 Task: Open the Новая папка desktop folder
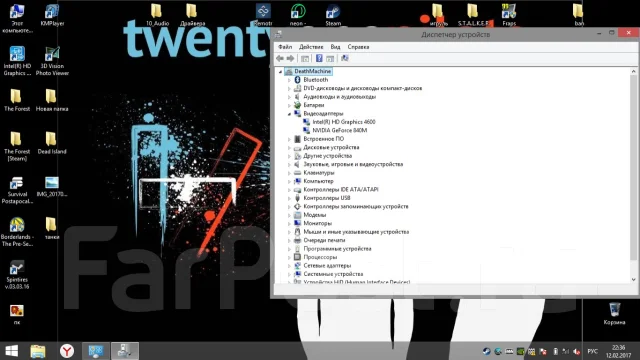(x=52, y=100)
